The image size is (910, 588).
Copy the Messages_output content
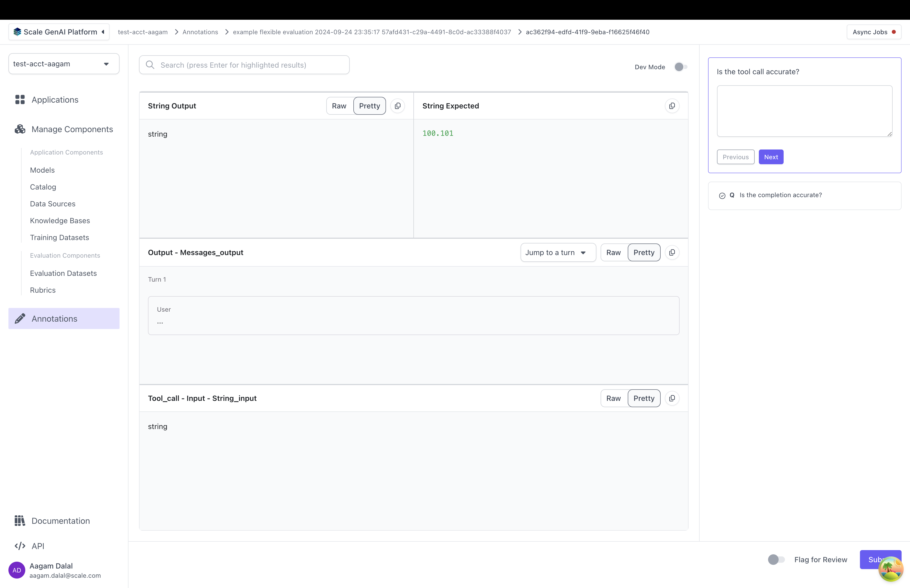pos(672,252)
